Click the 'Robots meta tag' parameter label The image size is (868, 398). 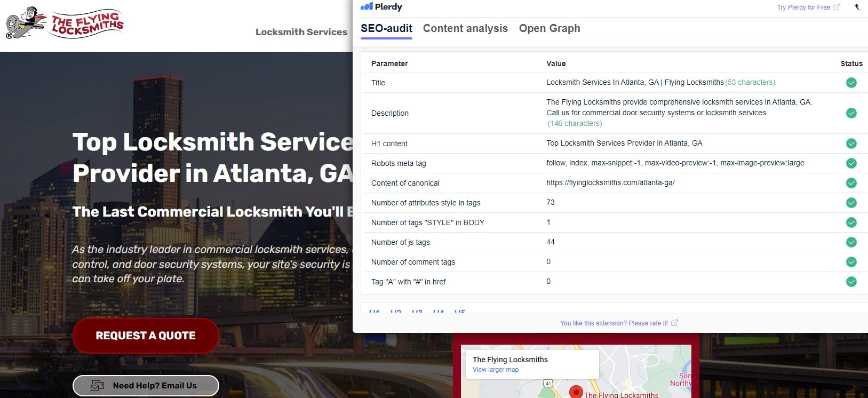[399, 163]
